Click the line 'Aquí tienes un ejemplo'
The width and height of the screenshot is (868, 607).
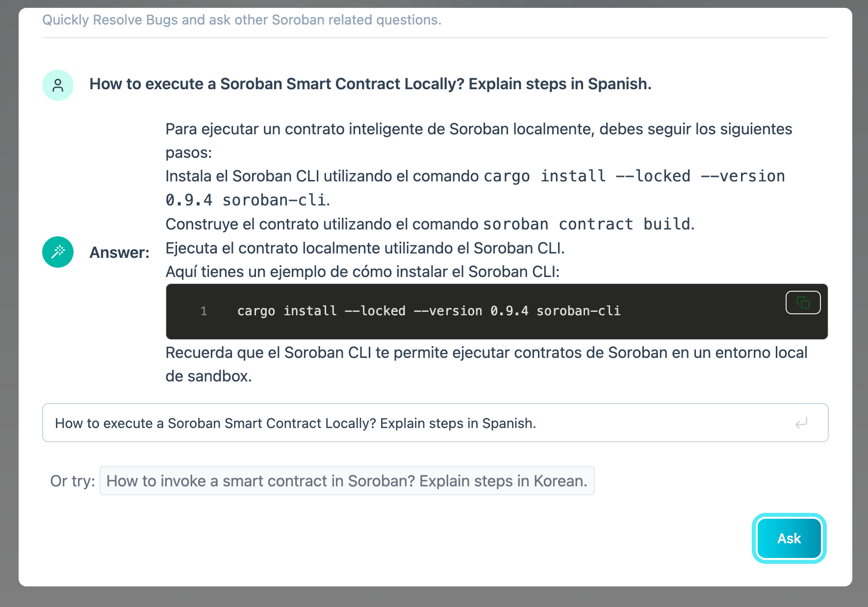point(362,272)
